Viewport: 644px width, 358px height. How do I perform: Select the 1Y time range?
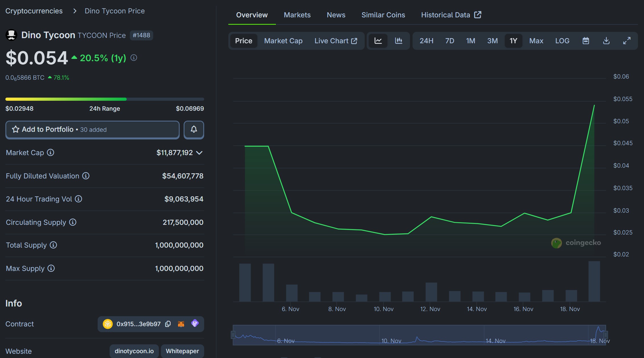click(x=513, y=41)
